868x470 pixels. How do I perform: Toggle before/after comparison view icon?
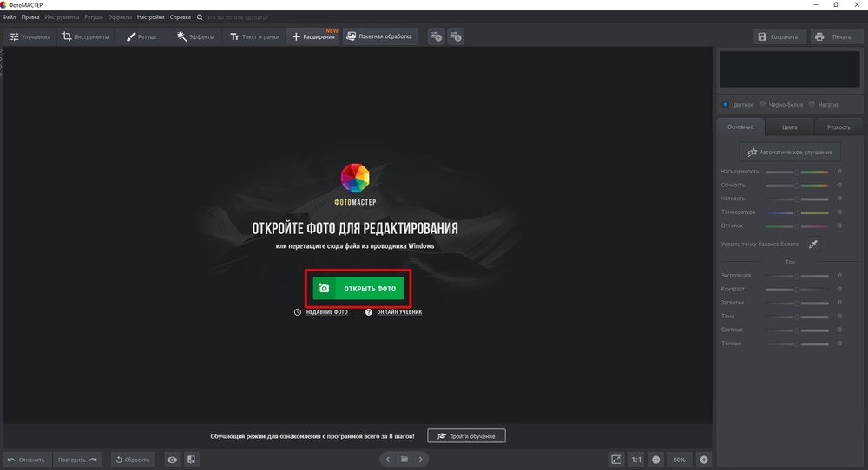click(191, 460)
